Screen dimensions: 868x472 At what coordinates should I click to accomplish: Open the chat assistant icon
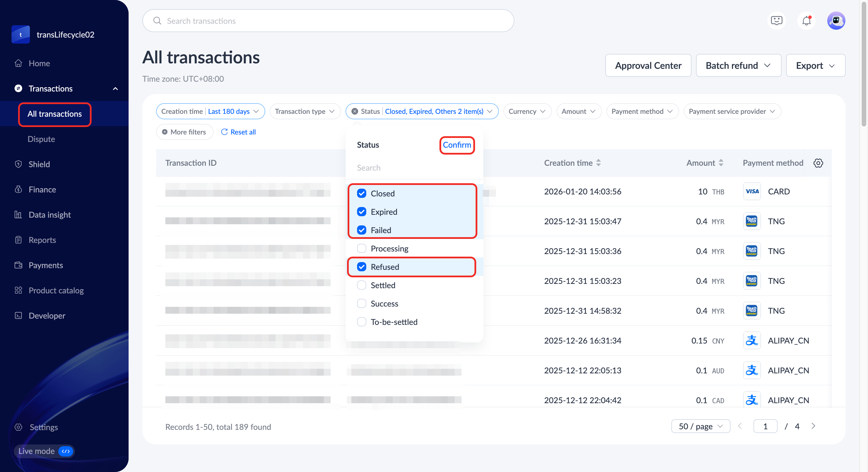[776, 21]
